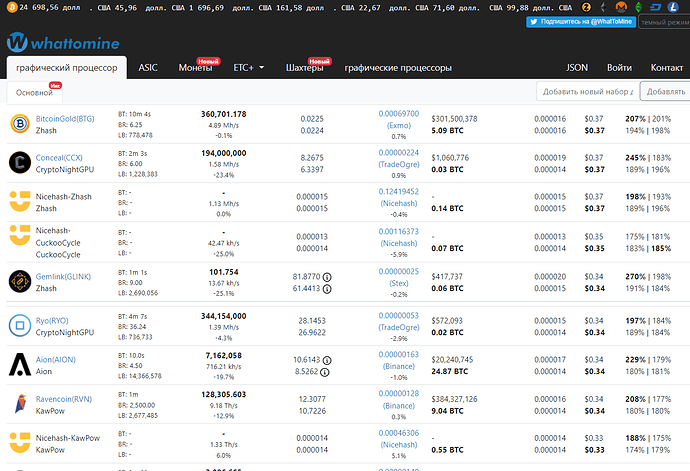Click the Nicehash-Zhash logo icon
Viewport: 690px width, 471px height.
tap(20, 202)
